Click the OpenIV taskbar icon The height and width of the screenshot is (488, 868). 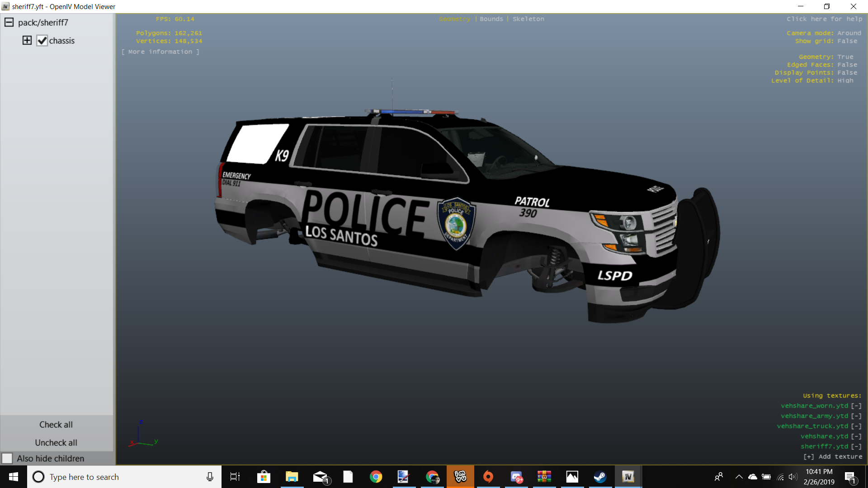628,477
